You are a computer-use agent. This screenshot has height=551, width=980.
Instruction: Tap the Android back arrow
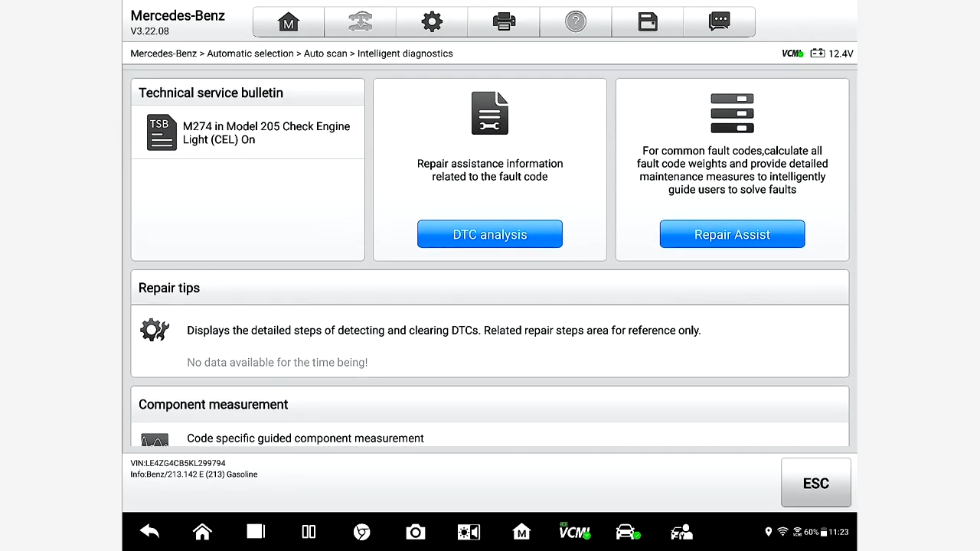[149, 532]
